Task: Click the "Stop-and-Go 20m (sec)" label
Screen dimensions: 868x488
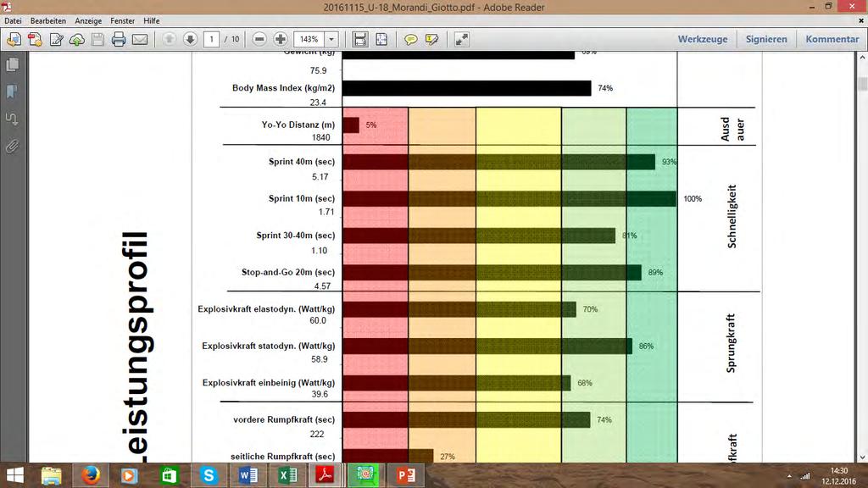Action: click(x=288, y=272)
